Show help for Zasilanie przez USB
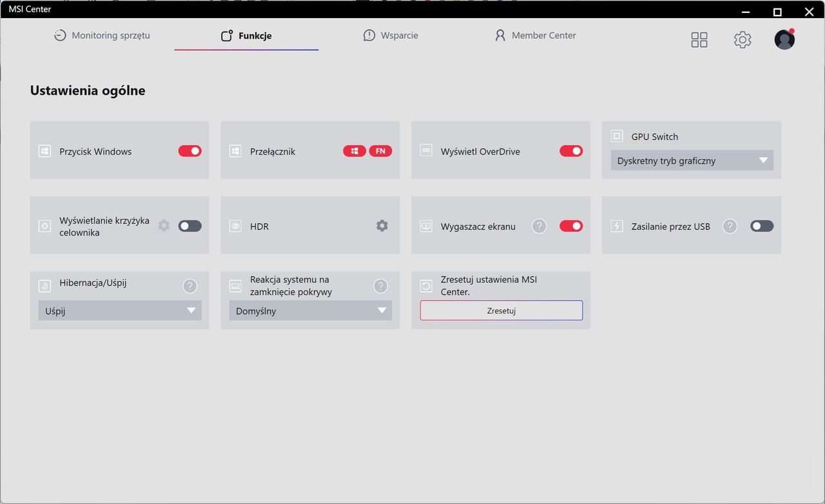This screenshot has height=504, width=825. pyautogui.click(x=730, y=226)
